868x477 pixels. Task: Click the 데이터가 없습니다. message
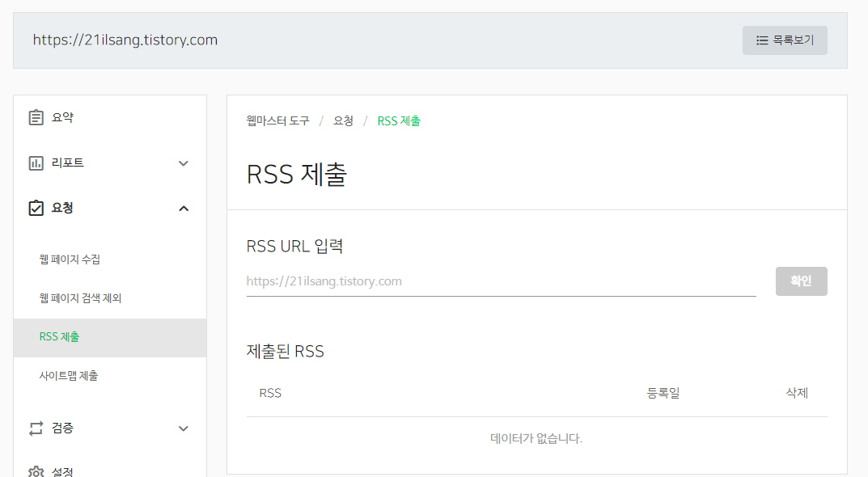click(536, 438)
